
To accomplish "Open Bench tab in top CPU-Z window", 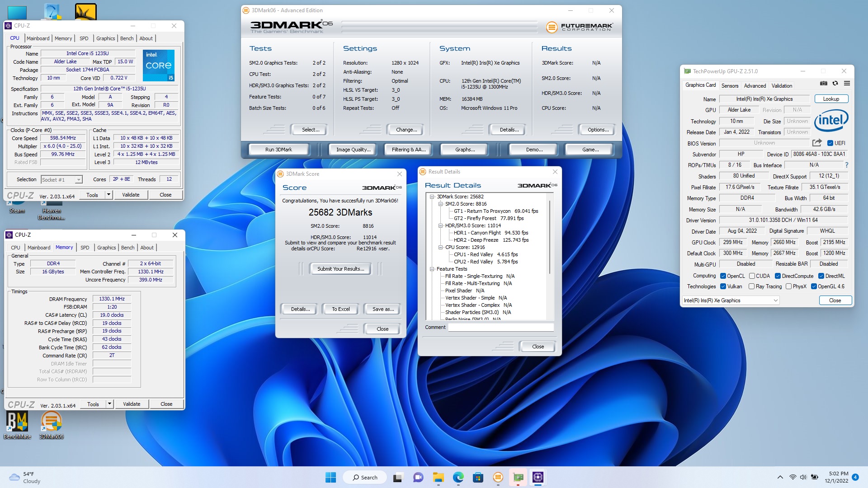I will (x=127, y=38).
